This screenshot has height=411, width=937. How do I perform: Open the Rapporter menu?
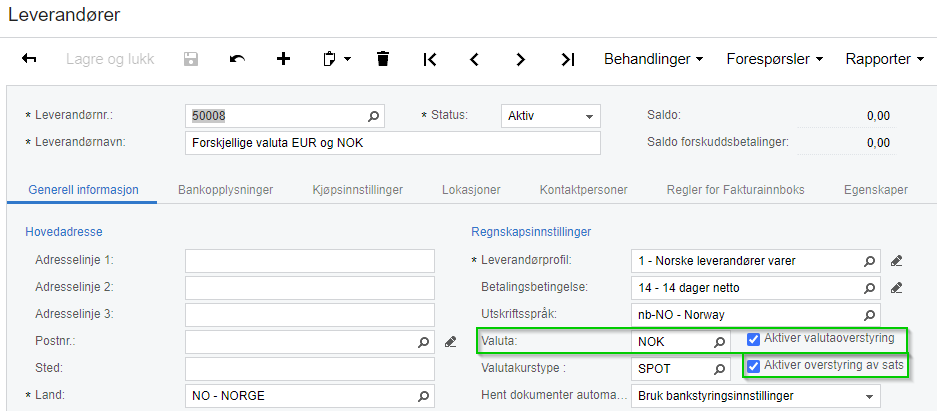click(x=885, y=59)
